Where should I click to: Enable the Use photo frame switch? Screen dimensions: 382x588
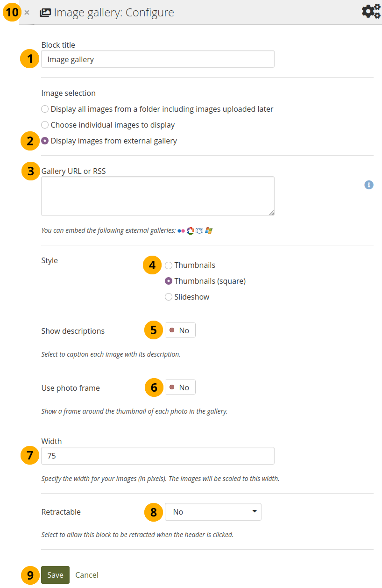click(x=180, y=388)
